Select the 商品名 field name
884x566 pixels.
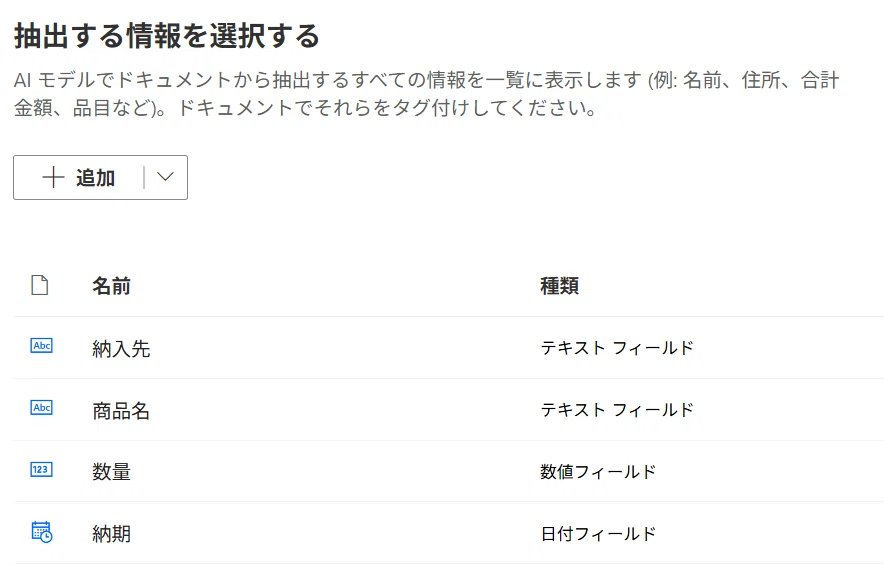121,410
